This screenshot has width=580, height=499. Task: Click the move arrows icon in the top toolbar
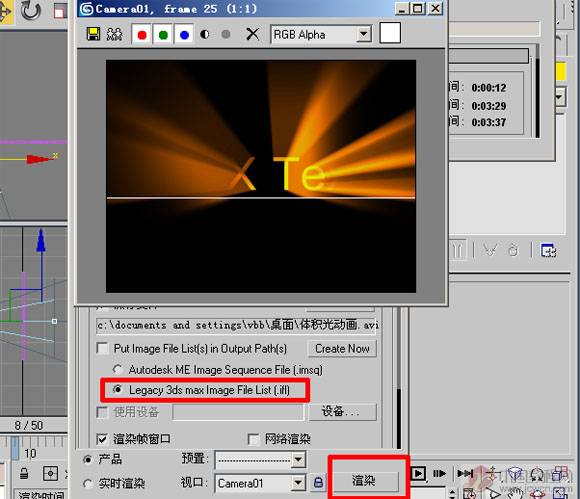6,11
